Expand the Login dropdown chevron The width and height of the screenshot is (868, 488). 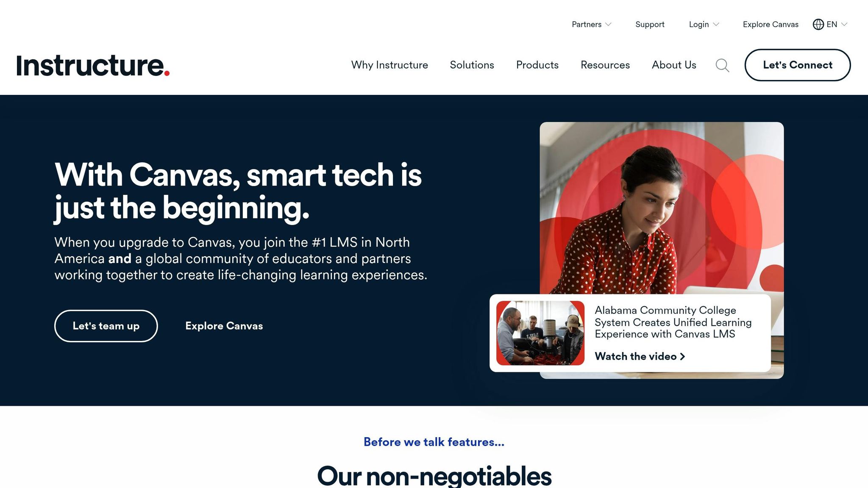pyautogui.click(x=716, y=25)
